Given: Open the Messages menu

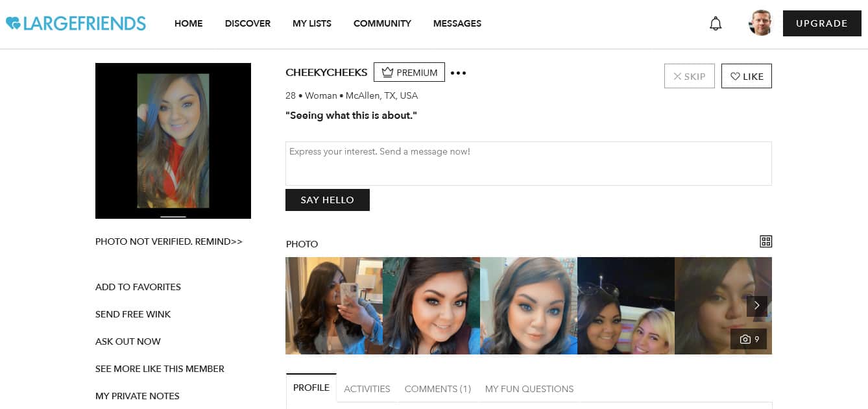Looking at the screenshot, I should pos(457,23).
